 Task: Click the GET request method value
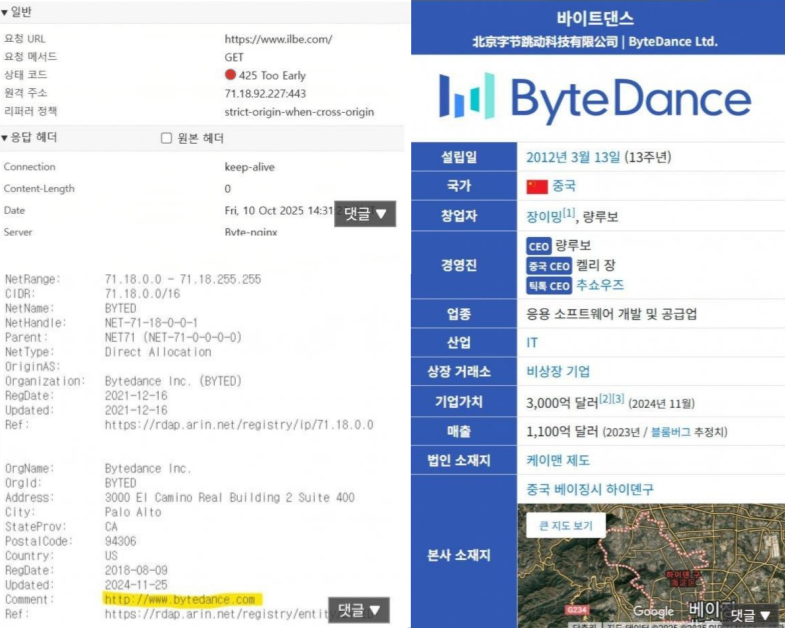[x=234, y=57]
